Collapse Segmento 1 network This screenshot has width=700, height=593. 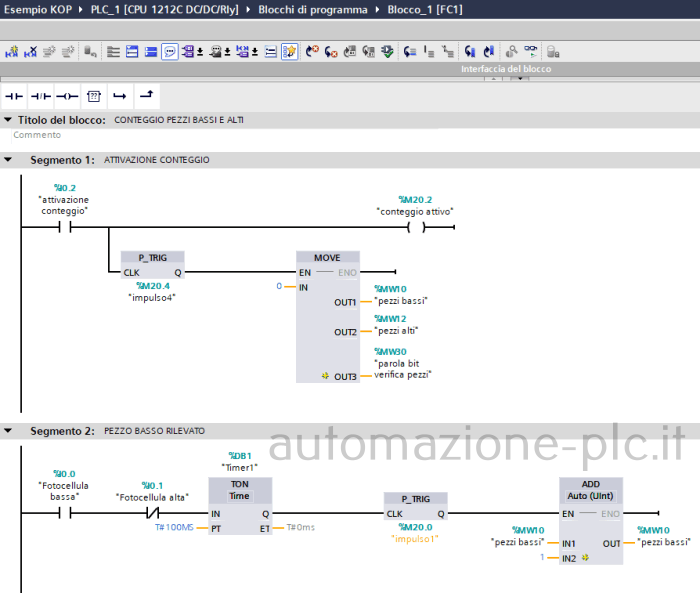tap(9, 160)
